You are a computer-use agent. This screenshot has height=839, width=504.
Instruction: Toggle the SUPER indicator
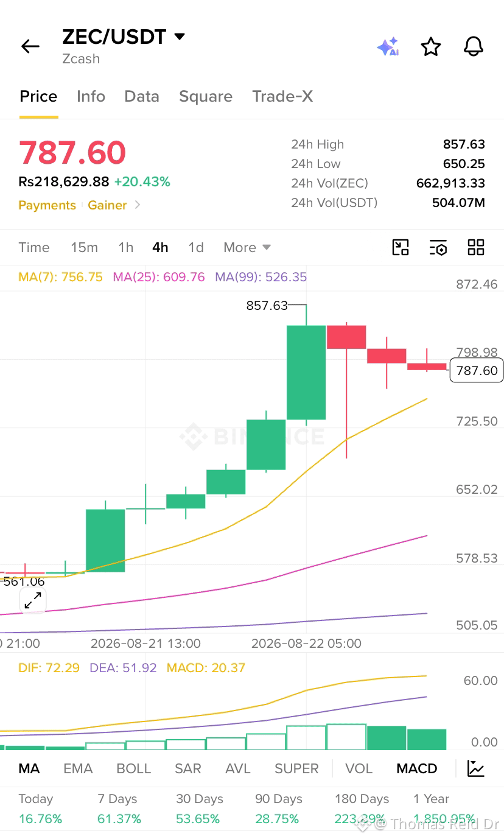point(296,768)
